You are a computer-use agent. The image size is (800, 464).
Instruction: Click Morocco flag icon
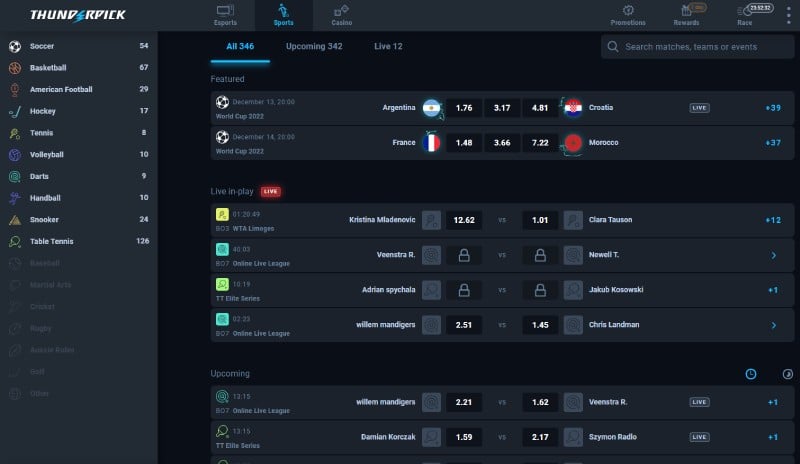tap(573, 143)
